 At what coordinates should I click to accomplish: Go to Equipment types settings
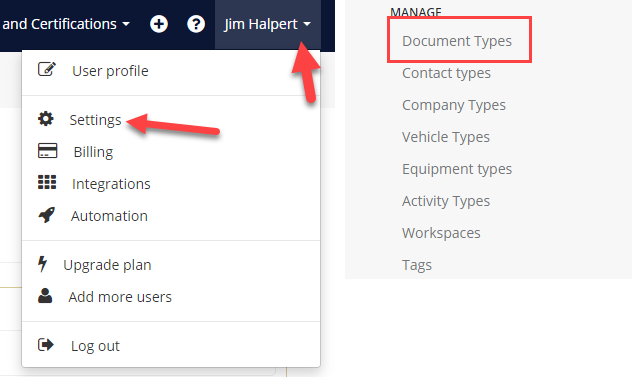point(457,169)
